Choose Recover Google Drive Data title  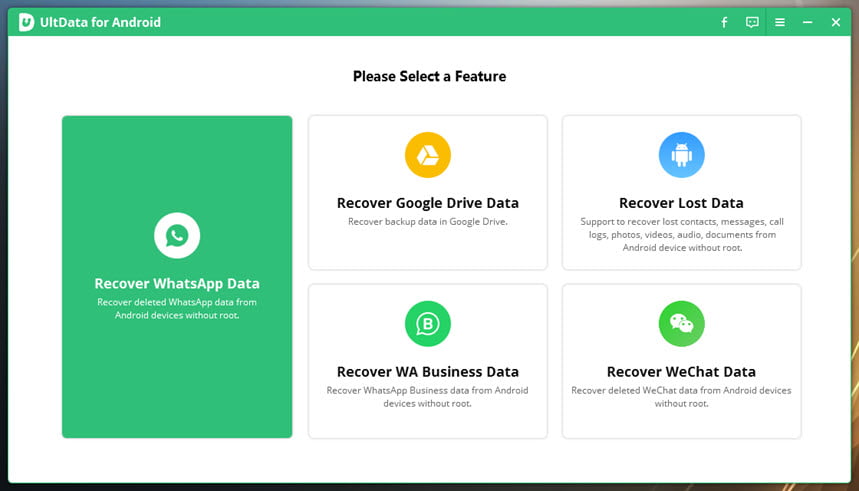click(x=428, y=203)
